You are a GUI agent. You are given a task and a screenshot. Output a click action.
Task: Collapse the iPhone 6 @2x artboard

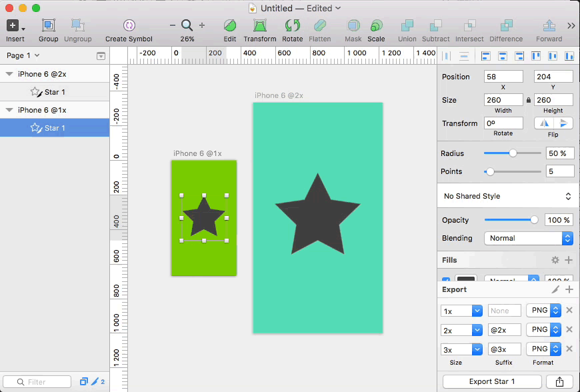[x=9, y=74]
